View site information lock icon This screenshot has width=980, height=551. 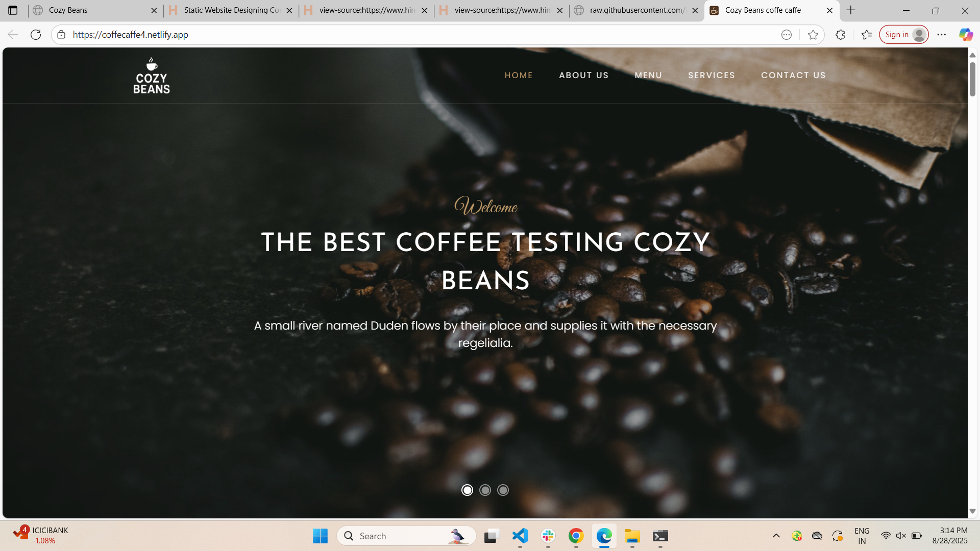[x=61, y=35]
